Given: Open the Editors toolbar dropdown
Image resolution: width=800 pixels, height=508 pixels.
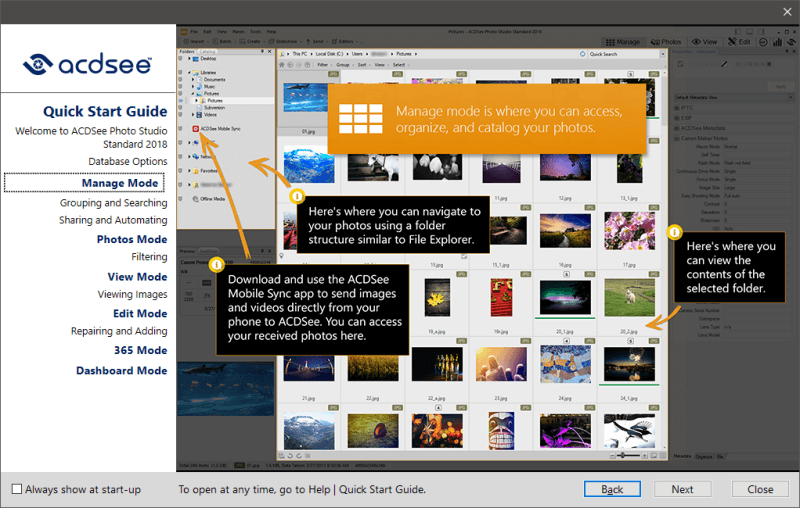Looking at the screenshot, I should pos(344,41).
